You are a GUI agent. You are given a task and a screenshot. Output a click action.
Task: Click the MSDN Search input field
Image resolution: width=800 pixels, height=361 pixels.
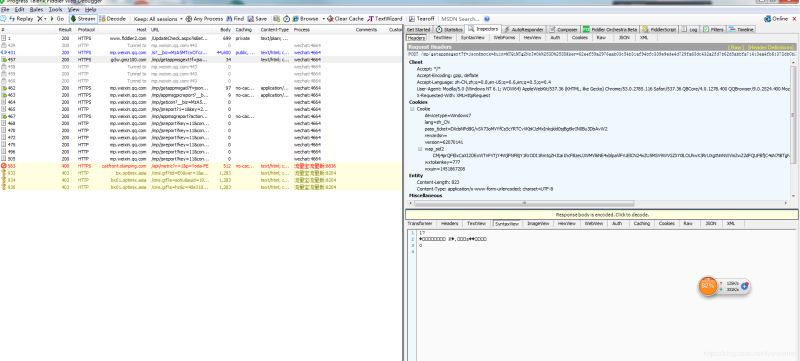click(460, 19)
